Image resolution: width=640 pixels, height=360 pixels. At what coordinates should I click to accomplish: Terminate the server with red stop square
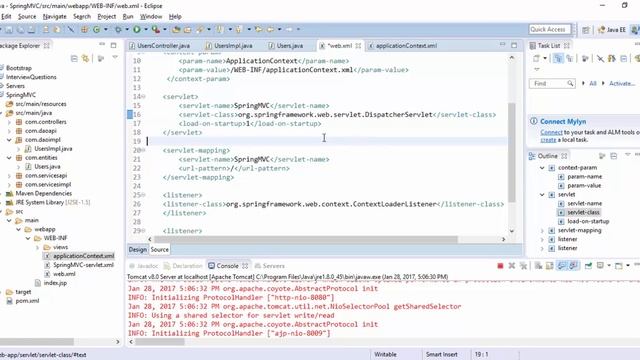[500, 266]
